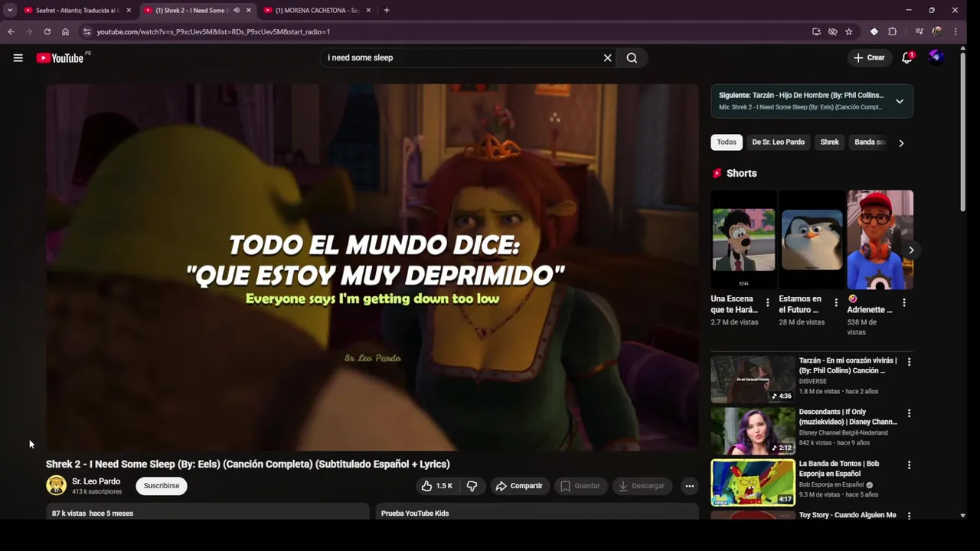This screenshot has width=980, height=551.
Task: Open the tab search dropdown
Action: [x=10, y=10]
